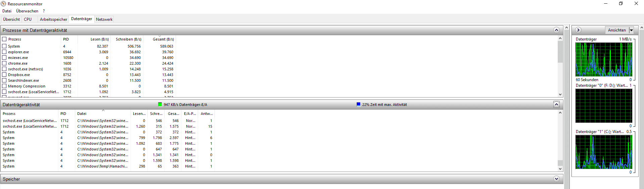The width and height of the screenshot is (644, 189).
Task: Tick the chrome.exe process checkbox
Action: point(4,63)
